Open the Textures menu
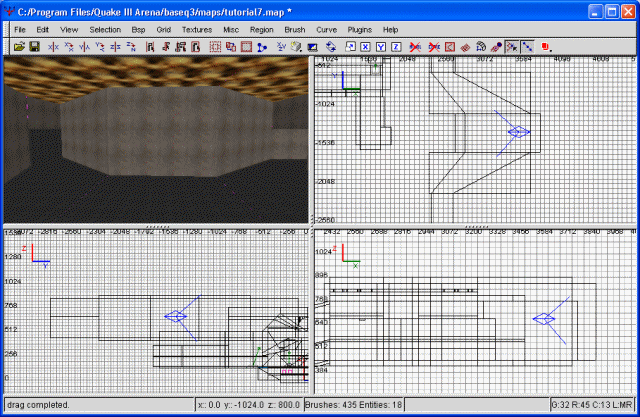Image resolution: width=640 pixels, height=417 pixels. 197,30
